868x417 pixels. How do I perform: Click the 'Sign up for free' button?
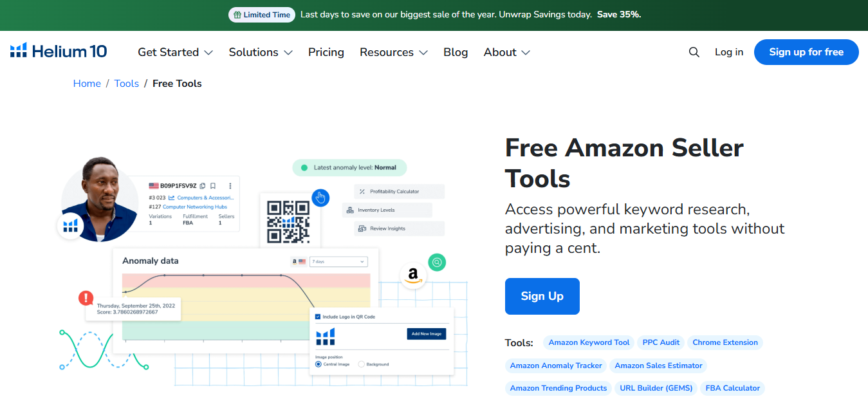pyautogui.click(x=806, y=52)
